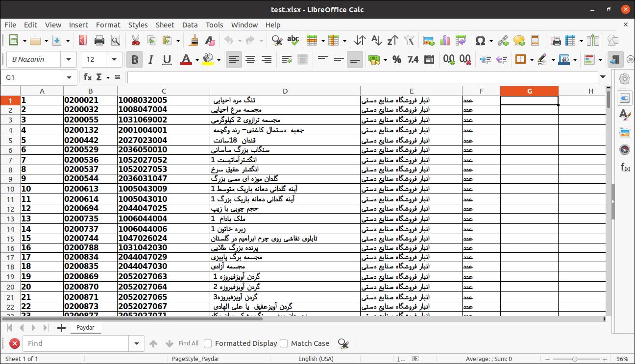Select column D header
The height and width of the screenshot is (364, 635).
[285, 91]
